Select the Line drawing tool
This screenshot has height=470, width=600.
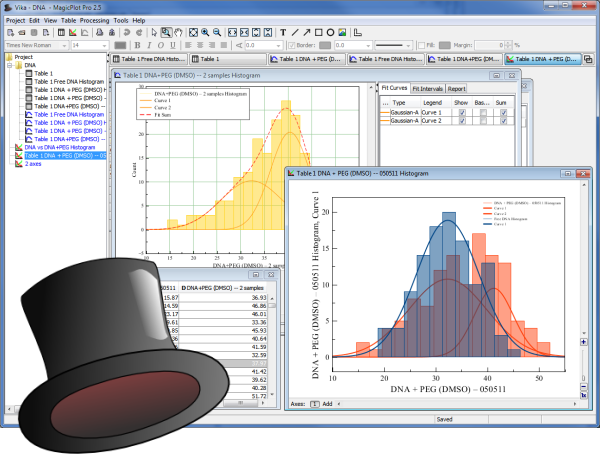click(x=295, y=33)
